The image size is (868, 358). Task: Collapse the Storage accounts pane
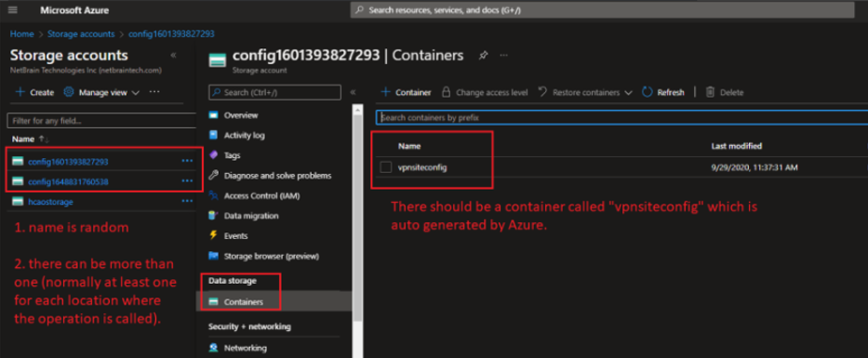173,56
